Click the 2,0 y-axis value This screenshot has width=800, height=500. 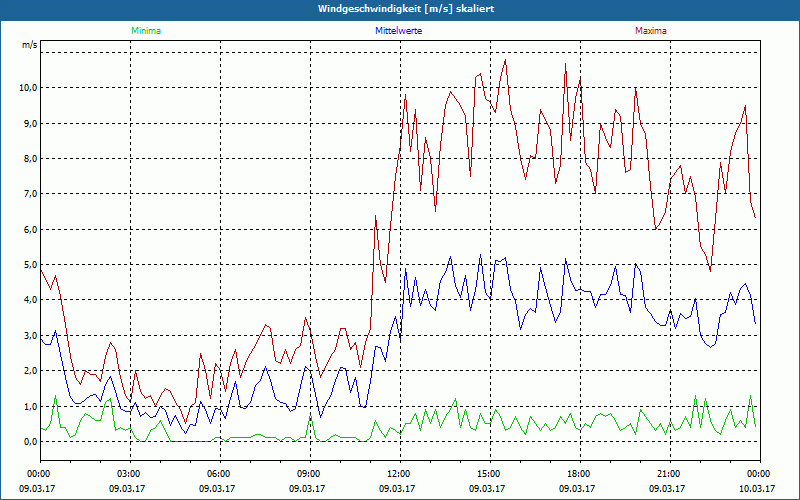(x=31, y=371)
